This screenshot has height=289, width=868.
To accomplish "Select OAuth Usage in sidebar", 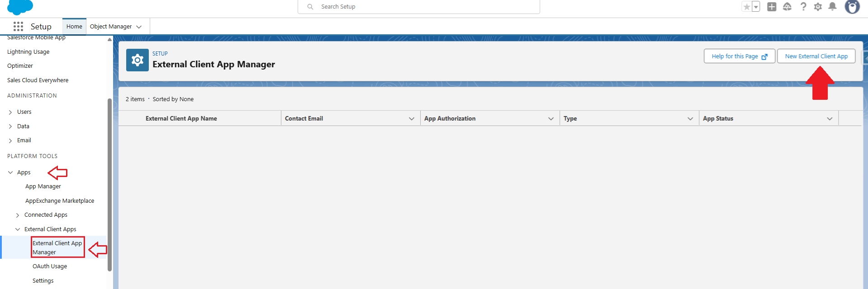I will (50, 266).
